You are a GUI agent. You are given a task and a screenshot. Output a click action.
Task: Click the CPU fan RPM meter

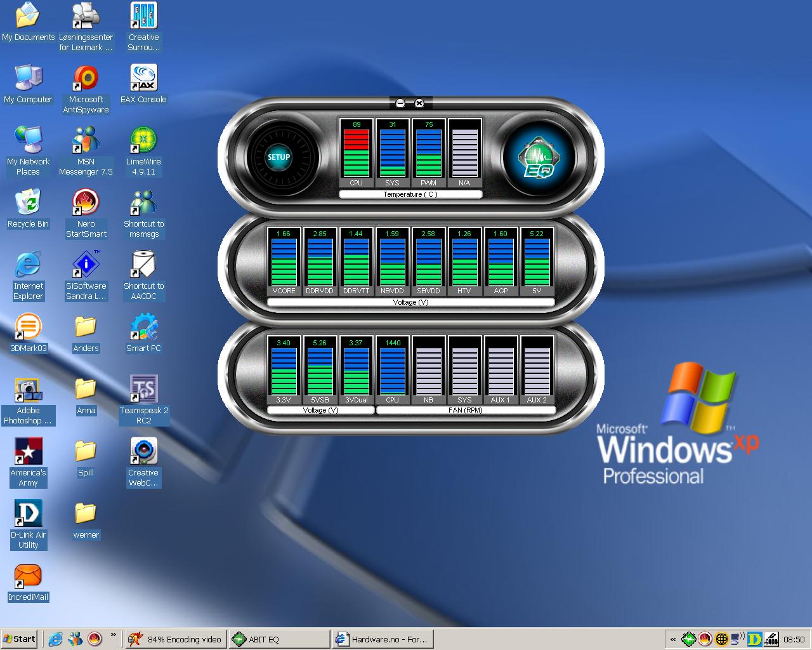coord(393,371)
